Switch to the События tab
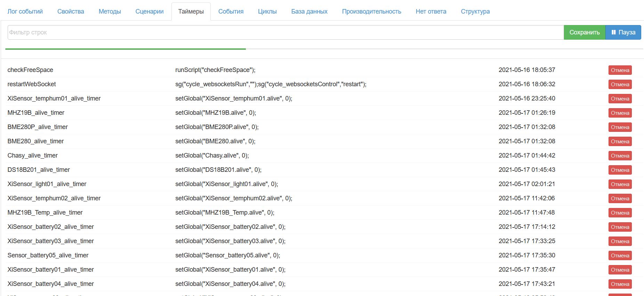The image size is (644, 296). click(231, 11)
